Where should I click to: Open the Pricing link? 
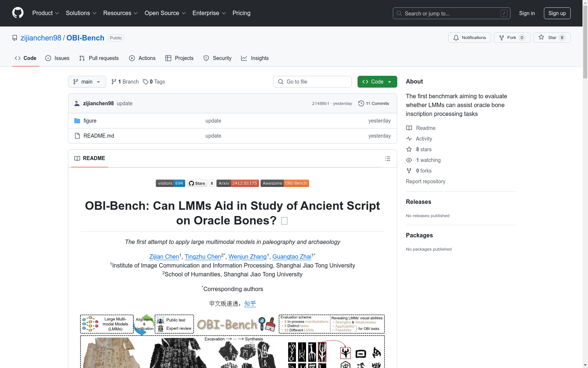(241, 13)
